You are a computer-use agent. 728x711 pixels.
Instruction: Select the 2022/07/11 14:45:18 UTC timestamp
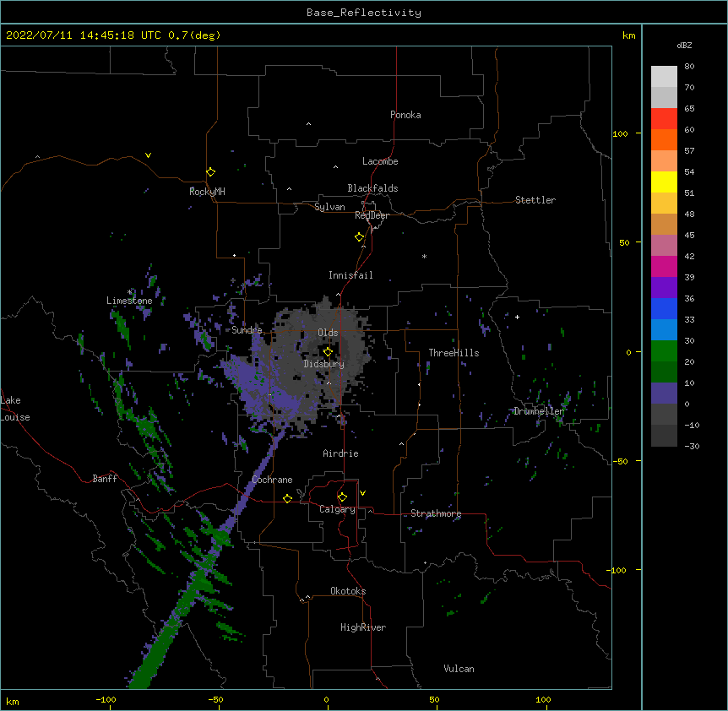tap(84, 35)
